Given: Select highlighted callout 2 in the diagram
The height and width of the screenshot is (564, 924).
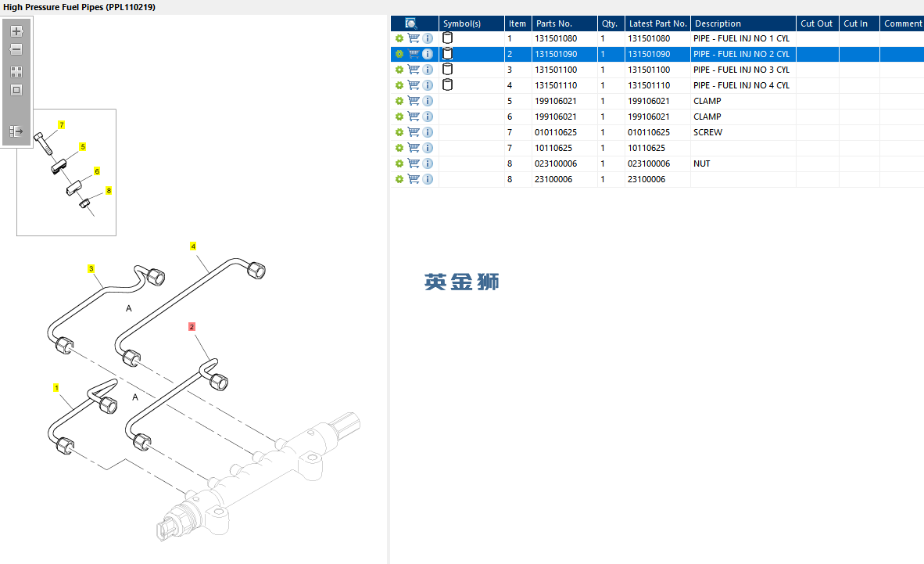Looking at the screenshot, I should pos(192,326).
